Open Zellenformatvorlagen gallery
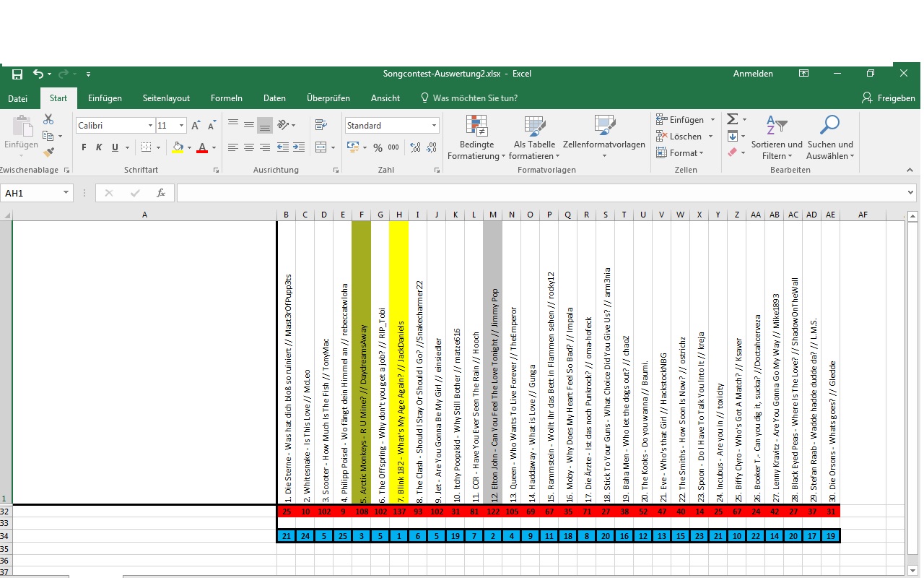Viewport: 924px width, 578px height. click(x=604, y=137)
